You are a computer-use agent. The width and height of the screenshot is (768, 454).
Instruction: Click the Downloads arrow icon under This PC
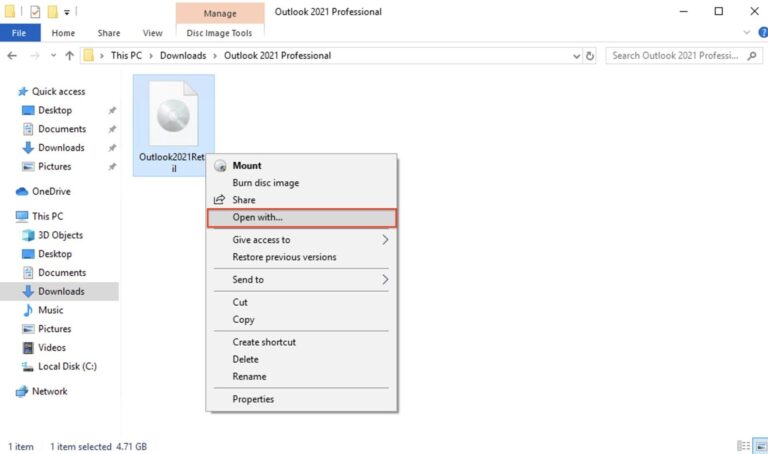click(28, 291)
